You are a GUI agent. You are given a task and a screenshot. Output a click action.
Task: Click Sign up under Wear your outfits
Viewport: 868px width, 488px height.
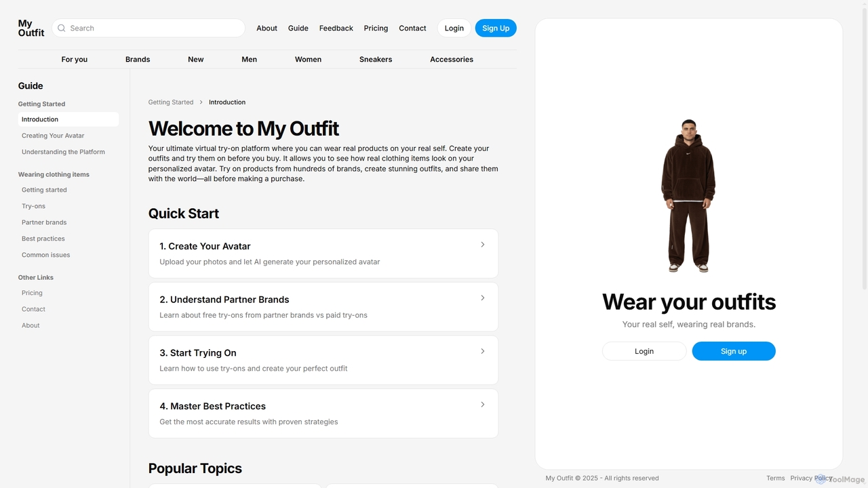(x=734, y=351)
